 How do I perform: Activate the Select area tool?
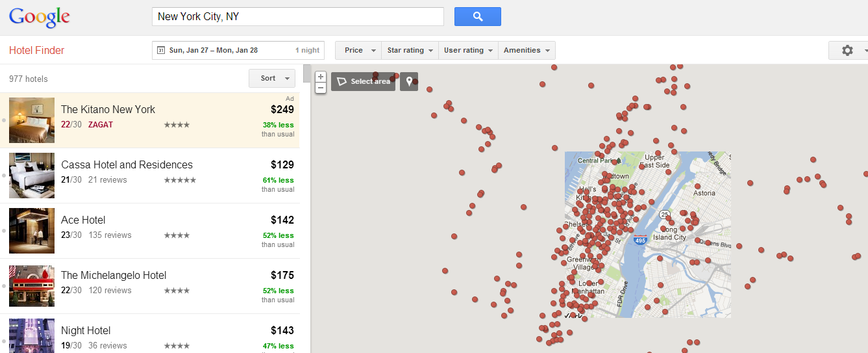click(x=364, y=81)
